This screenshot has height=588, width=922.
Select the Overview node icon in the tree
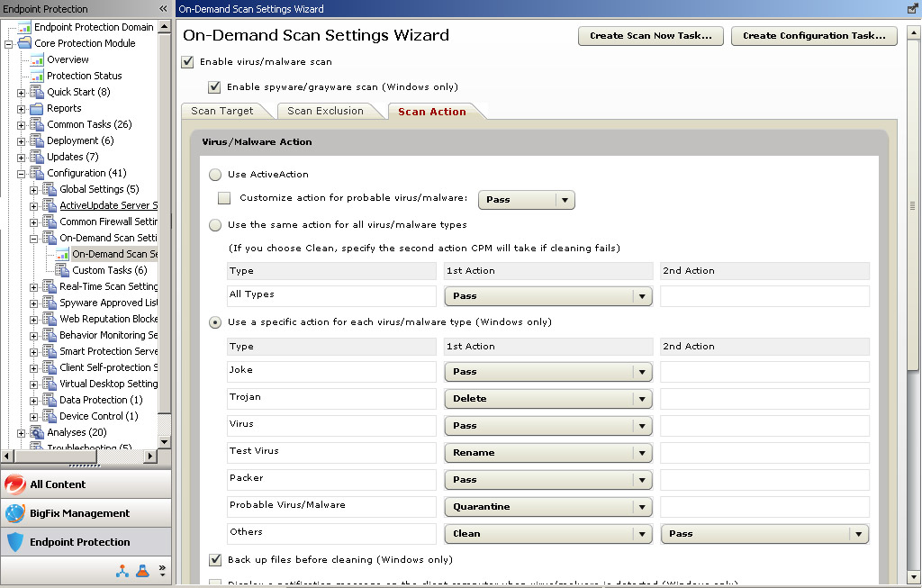37,59
